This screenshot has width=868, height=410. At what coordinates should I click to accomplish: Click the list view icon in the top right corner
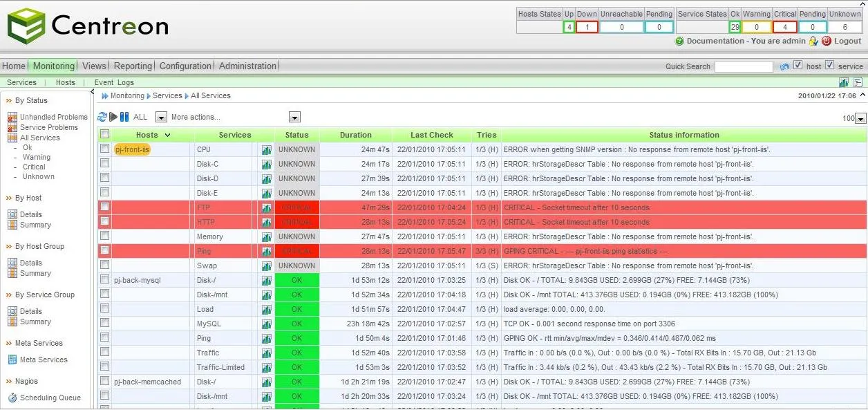pos(856,82)
